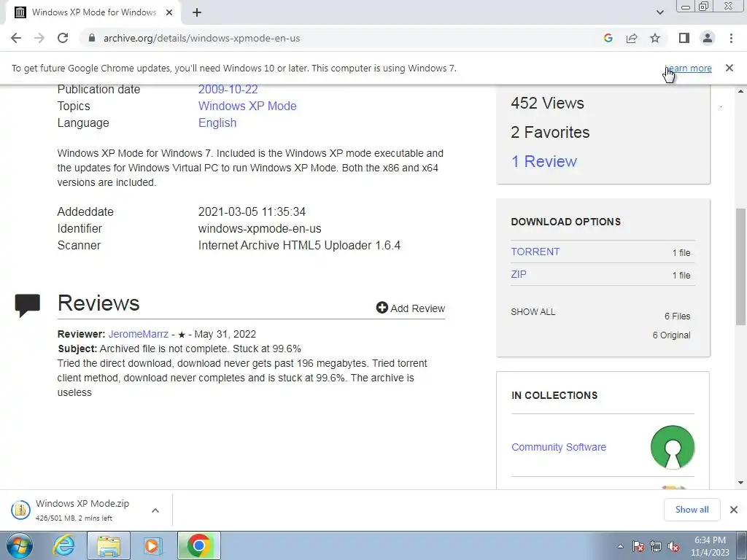Click the padlock site info icon
The width and height of the screenshot is (747, 560).
click(x=92, y=38)
